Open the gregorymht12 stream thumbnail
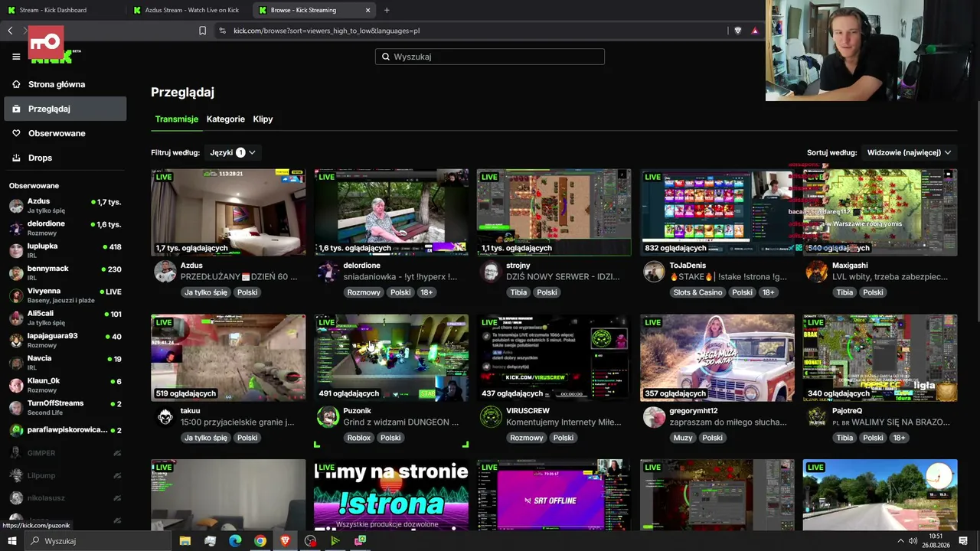The height and width of the screenshot is (551, 980). click(x=717, y=357)
